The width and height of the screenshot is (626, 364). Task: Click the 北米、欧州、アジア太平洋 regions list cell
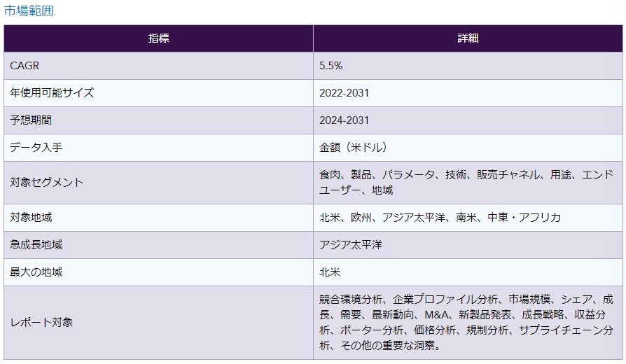click(440, 218)
